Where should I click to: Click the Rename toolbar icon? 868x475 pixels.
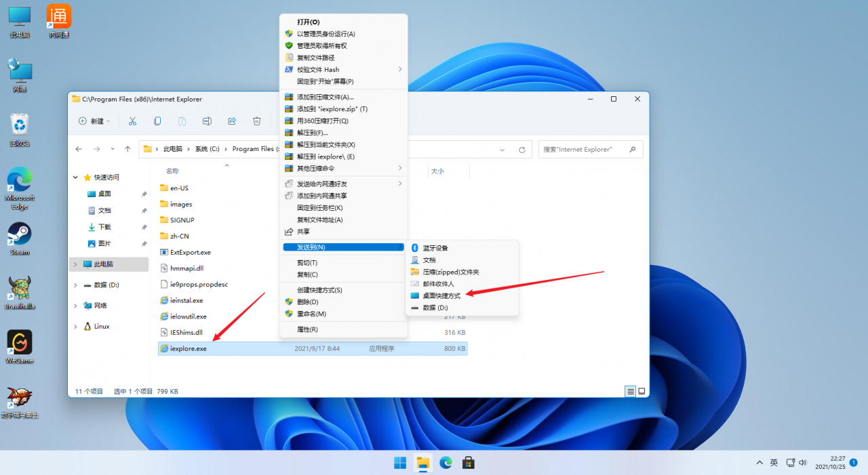pos(207,121)
